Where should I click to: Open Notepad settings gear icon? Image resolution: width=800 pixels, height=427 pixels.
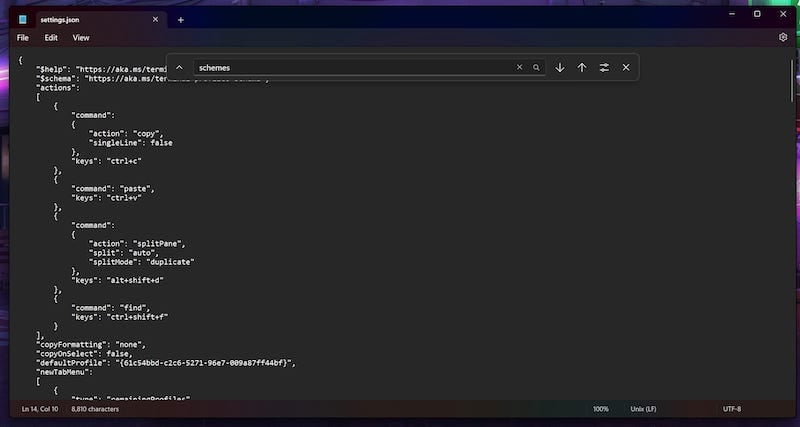click(x=783, y=37)
